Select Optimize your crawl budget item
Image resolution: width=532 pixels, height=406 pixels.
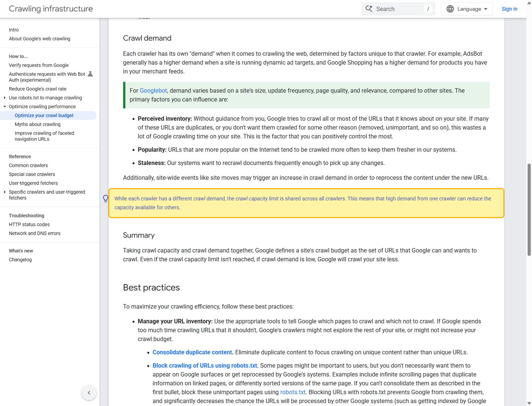tap(44, 116)
